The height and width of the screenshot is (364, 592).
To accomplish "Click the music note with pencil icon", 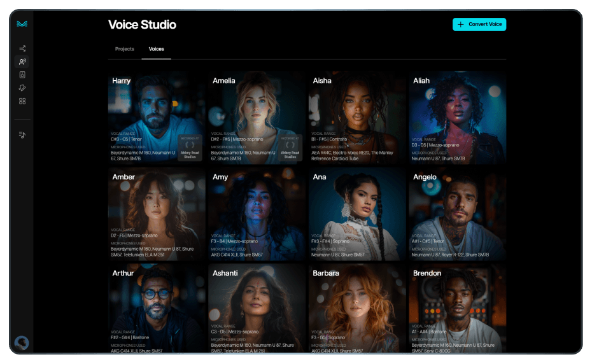I will (22, 88).
